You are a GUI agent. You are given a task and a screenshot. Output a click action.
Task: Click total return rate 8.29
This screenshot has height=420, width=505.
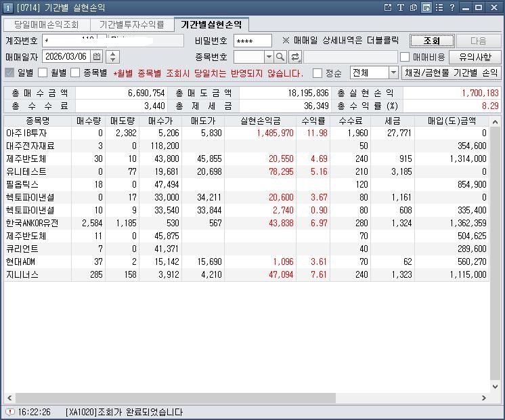(x=490, y=106)
